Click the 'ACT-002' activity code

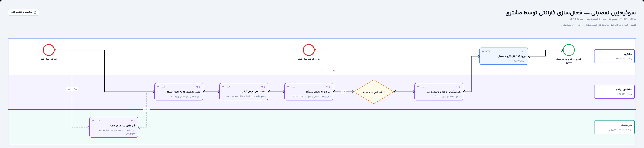(x=421, y=87)
